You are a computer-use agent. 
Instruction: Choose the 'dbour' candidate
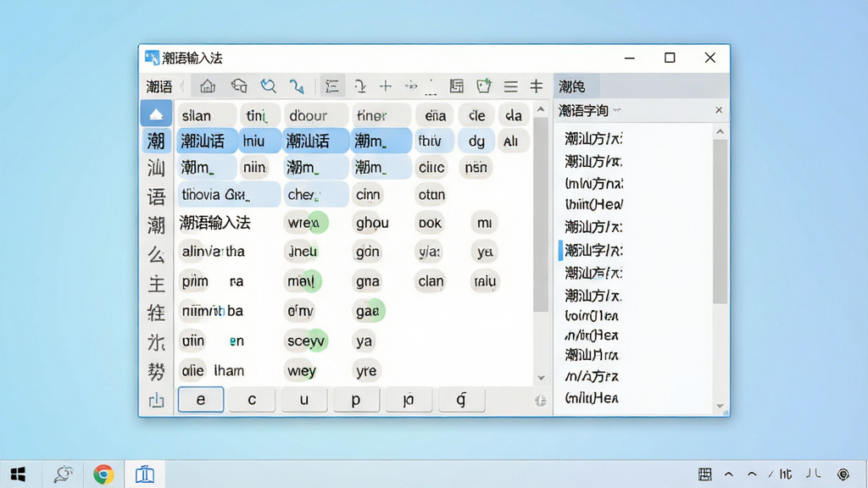click(x=315, y=115)
